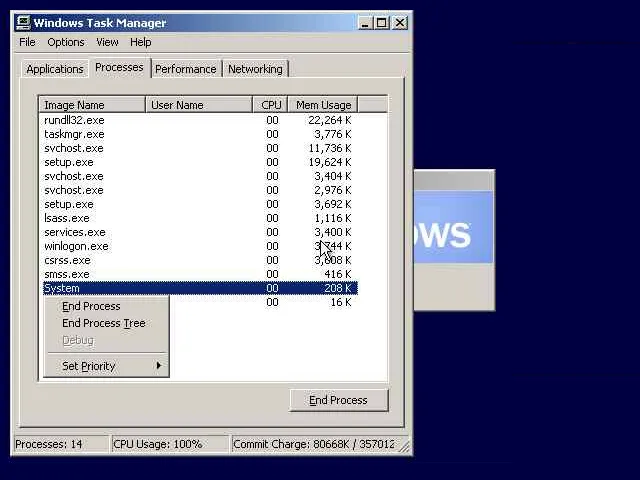
Task: Expand the Set Priority submenu
Action: pos(106,366)
